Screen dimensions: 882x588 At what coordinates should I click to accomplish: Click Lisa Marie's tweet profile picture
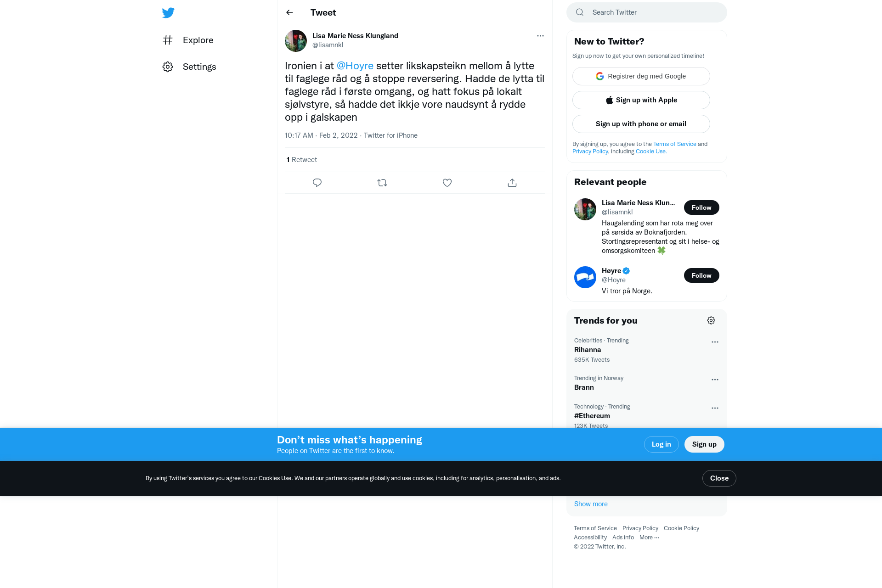tap(296, 41)
